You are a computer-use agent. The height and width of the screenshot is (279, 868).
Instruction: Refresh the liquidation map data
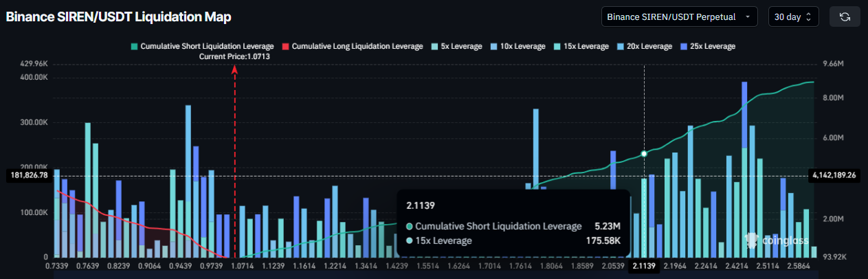coord(845,16)
